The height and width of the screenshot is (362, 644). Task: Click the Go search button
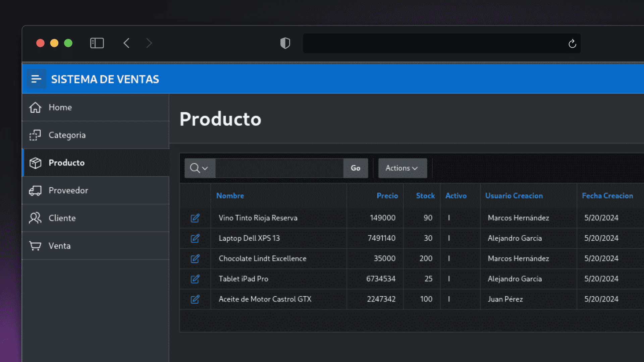click(x=356, y=168)
